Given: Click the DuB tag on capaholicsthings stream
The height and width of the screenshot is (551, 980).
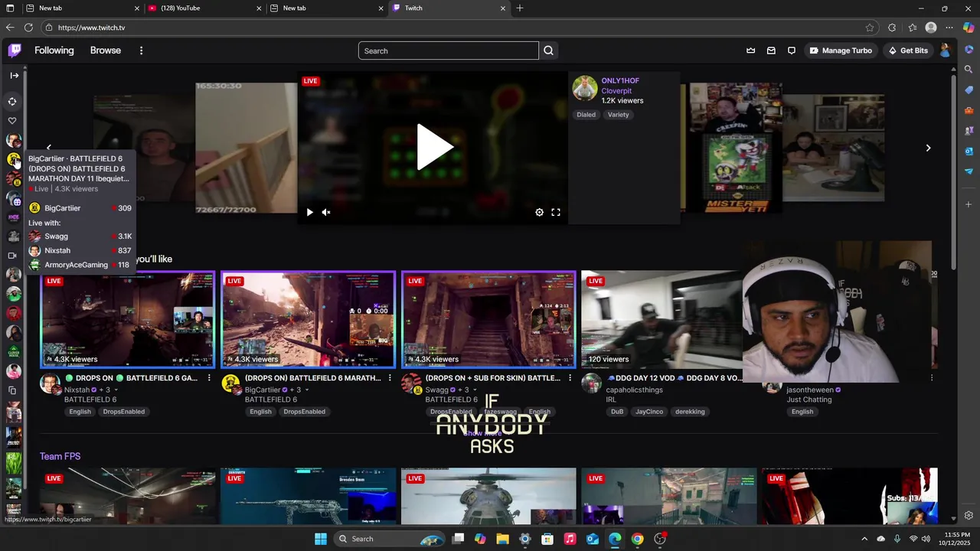Looking at the screenshot, I should pos(617,412).
